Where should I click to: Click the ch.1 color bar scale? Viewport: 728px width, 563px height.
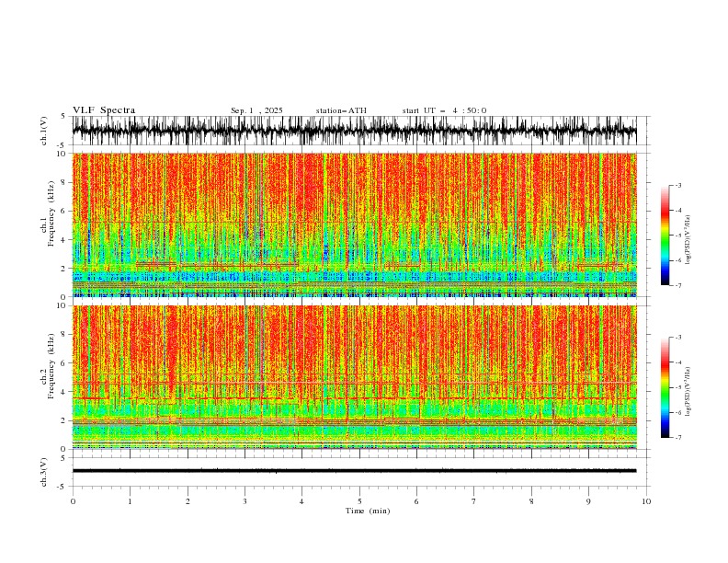point(665,236)
